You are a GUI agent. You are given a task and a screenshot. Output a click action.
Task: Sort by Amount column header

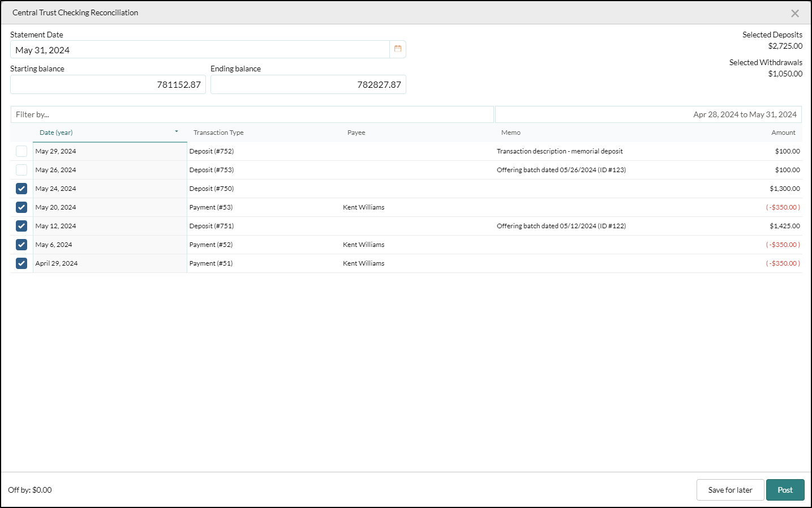tap(783, 133)
